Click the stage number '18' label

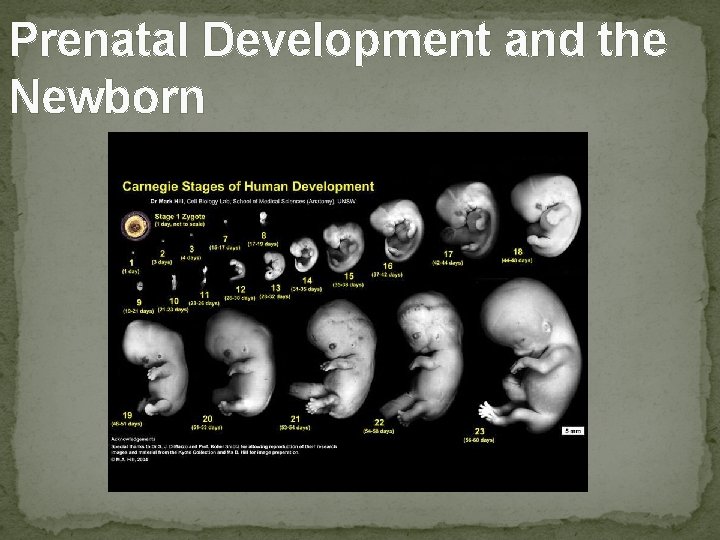[x=518, y=251]
